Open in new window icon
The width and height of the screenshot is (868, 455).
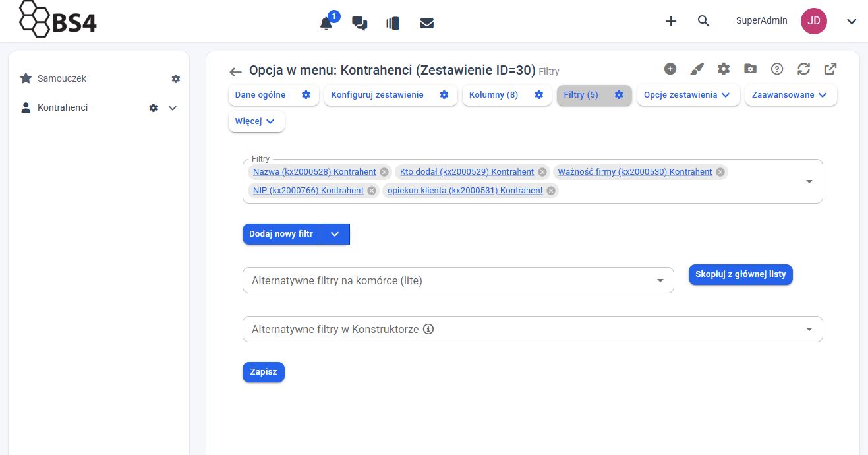tap(830, 69)
